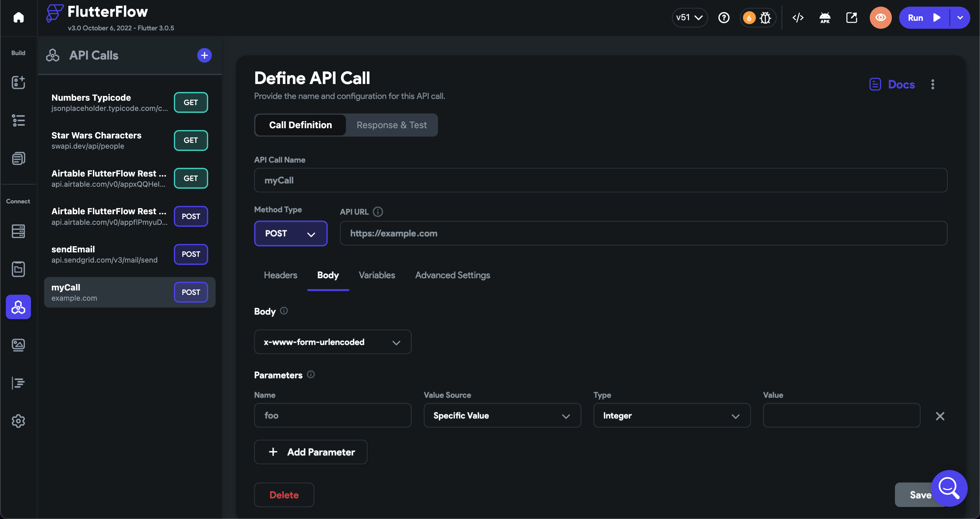Open the Media Assets panel
Screen dimensions: 980x519
(18, 345)
